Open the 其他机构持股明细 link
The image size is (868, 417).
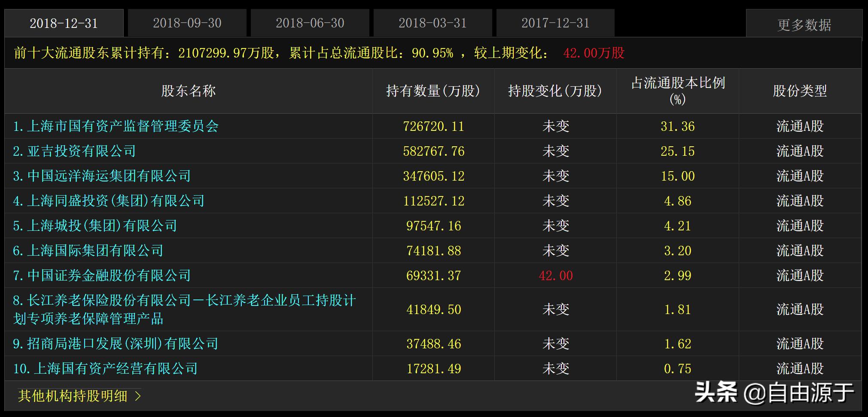point(73,396)
